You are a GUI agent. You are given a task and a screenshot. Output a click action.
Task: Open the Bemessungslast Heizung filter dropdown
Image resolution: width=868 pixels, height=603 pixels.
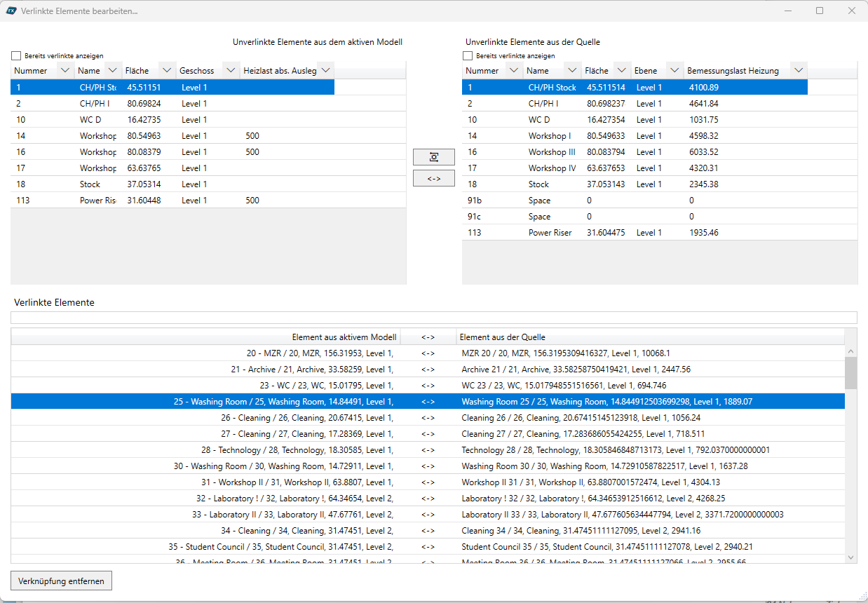pos(799,71)
